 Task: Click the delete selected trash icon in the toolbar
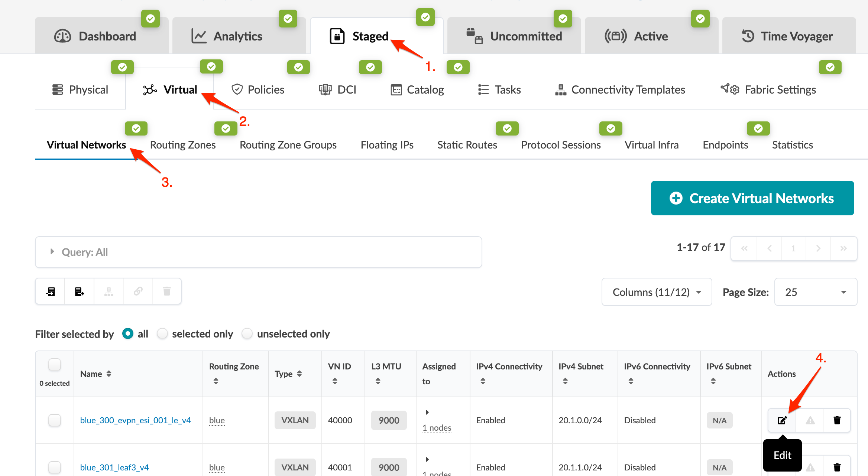167,291
